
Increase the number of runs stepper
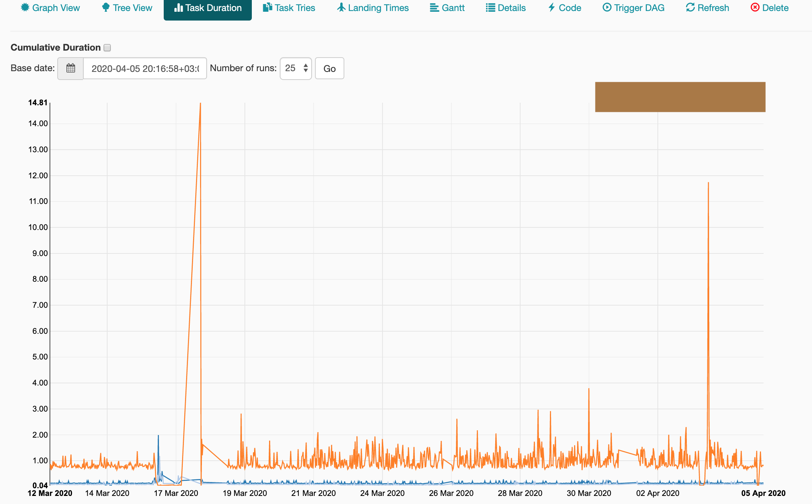tap(306, 66)
